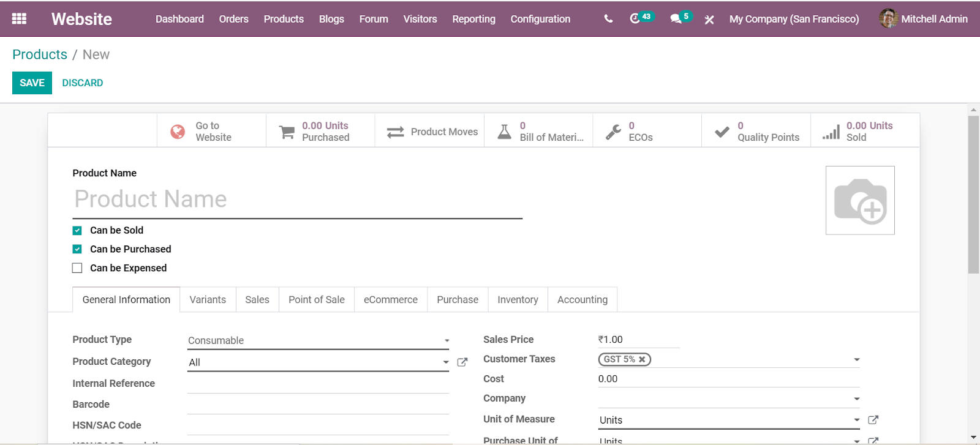Upload product image via camera placeholder
Image resolution: width=980 pixels, height=445 pixels.
tap(860, 200)
